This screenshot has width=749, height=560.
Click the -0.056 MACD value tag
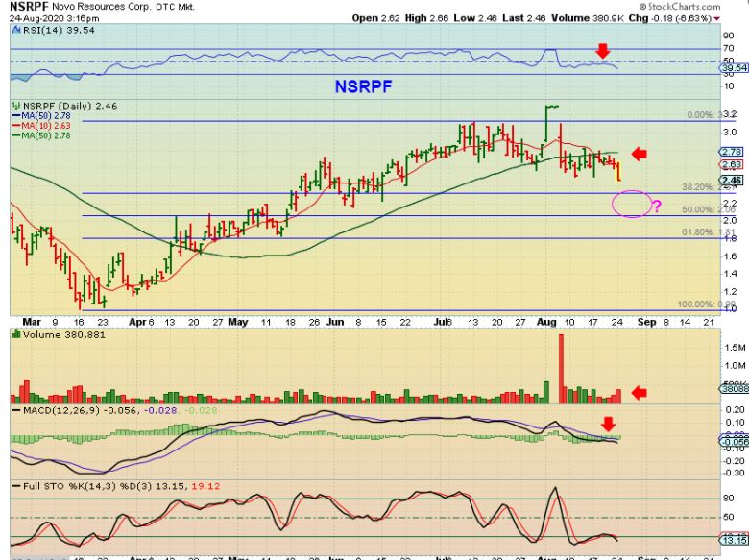tap(735, 442)
